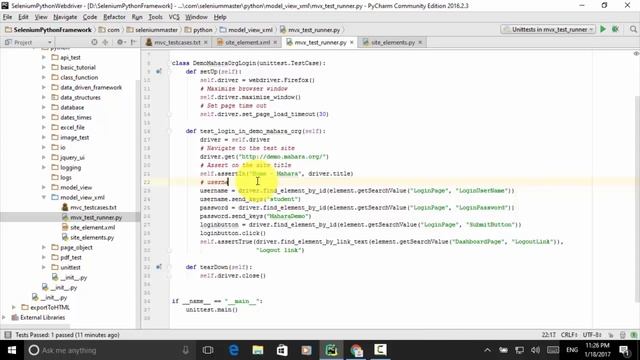
Task: Open the Windows Start menu
Action: 12,350
